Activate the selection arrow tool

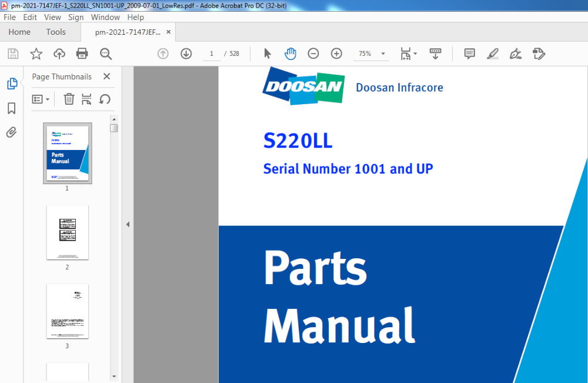click(268, 54)
